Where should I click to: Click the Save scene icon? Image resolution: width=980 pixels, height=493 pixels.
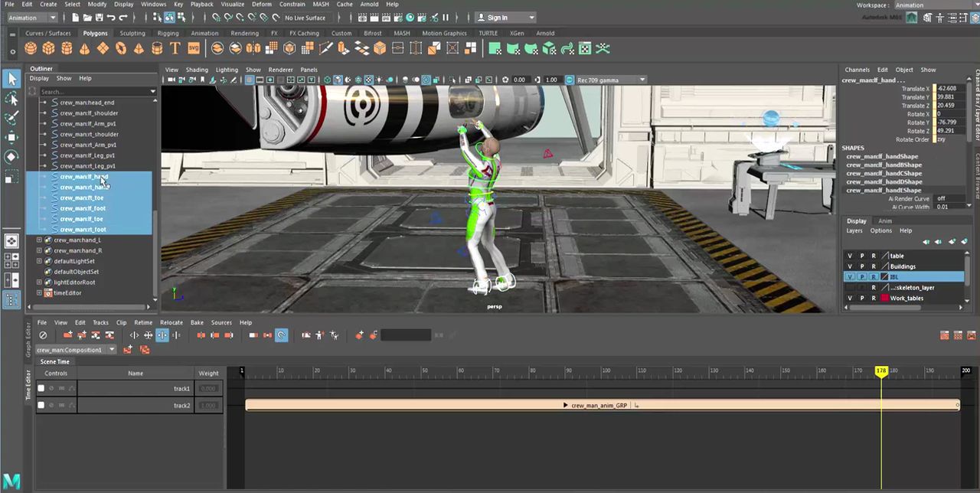click(x=99, y=18)
